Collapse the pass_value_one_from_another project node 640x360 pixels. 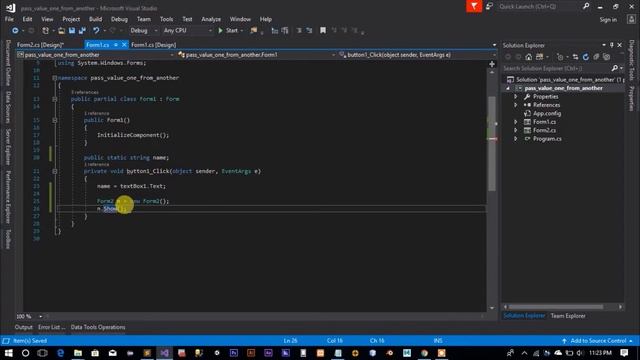tap(508, 88)
